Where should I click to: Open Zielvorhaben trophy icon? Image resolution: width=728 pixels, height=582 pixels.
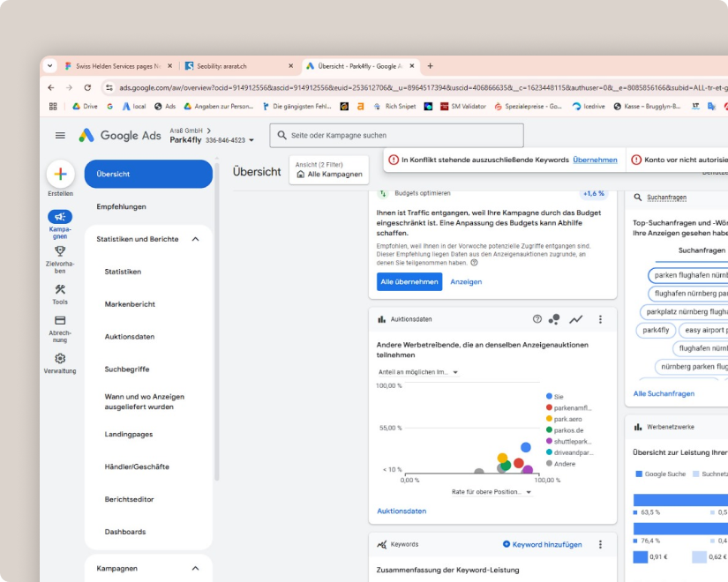[60, 251]
